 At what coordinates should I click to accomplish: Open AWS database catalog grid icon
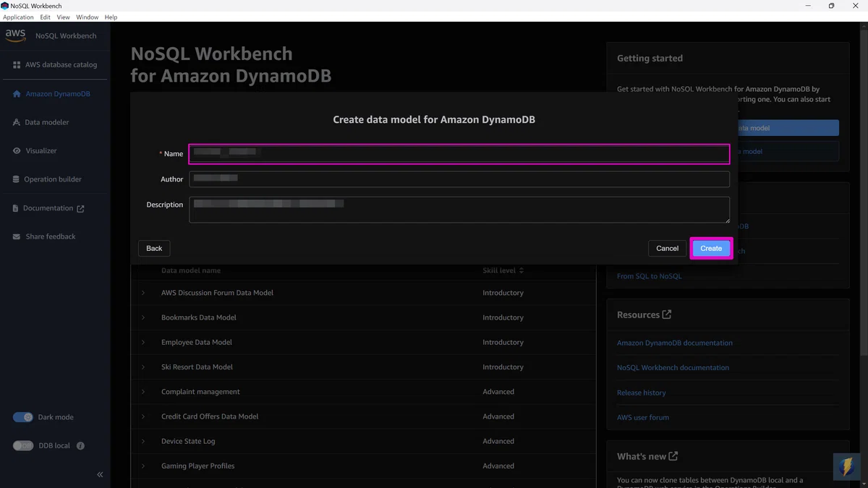[17, 65]
